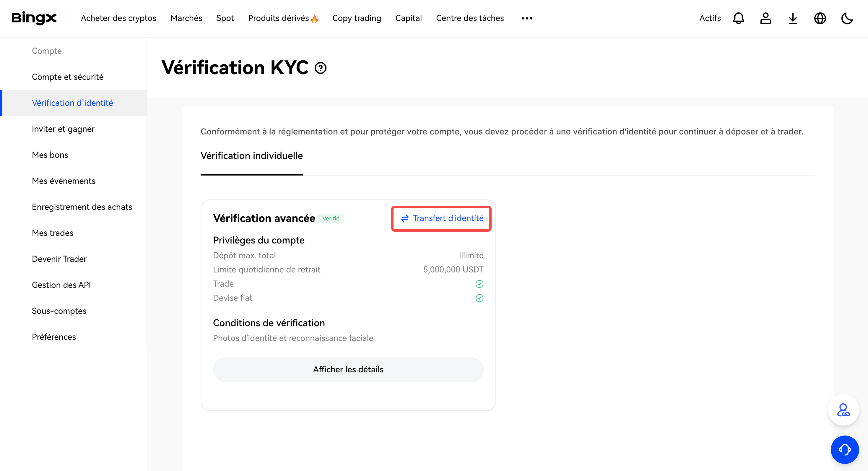
Task: Open the Acheter des cryptos menu
Action: point(118,18)
